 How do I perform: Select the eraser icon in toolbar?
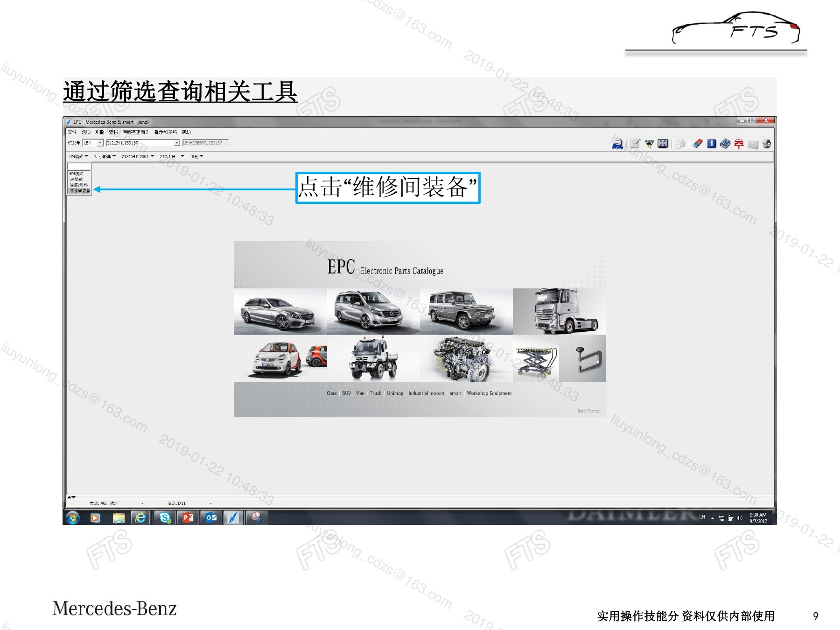(x=698, y=144)
